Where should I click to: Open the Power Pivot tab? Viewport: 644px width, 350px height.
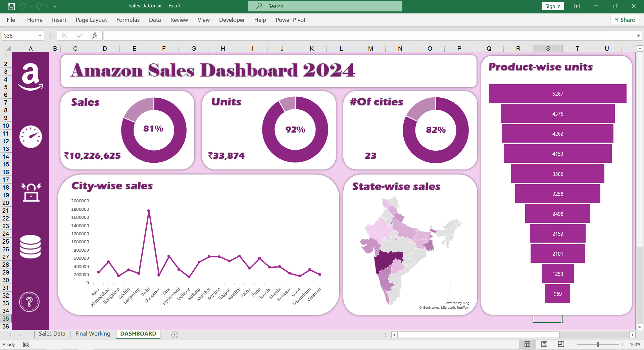[291, 20]
